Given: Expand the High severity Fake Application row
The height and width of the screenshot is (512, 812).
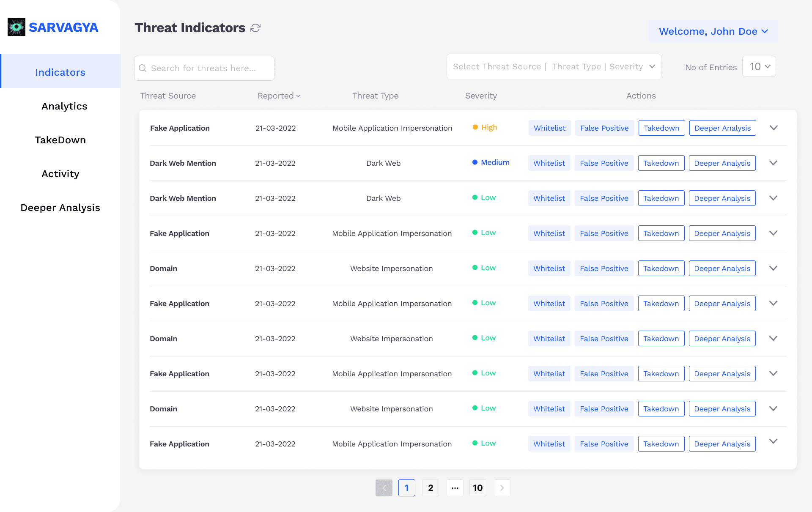Looking at the screenshot, I should coord(774,128).
